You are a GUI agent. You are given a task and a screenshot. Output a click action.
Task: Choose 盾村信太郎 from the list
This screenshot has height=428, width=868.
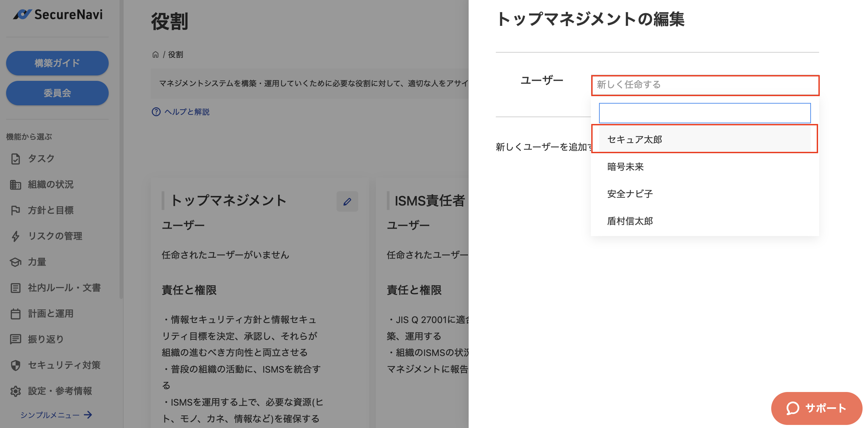(x=705, y=221)
